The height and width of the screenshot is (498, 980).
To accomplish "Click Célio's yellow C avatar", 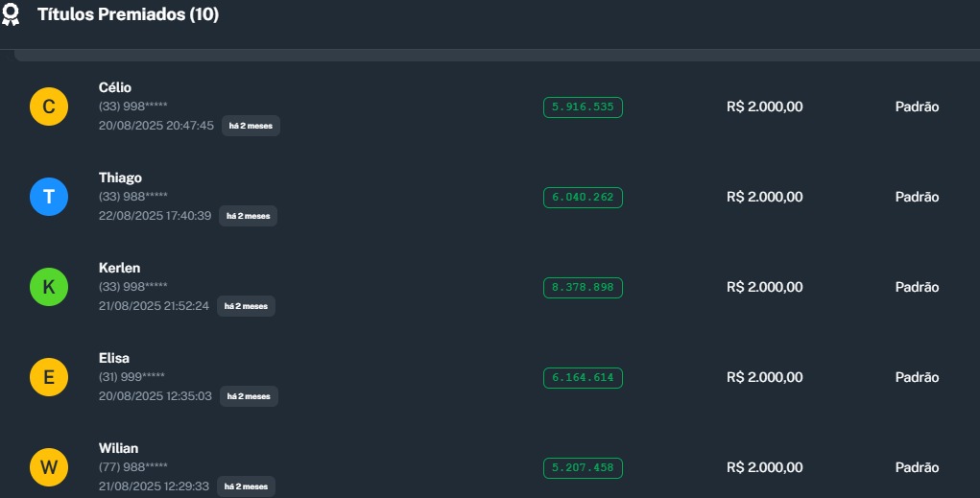I will pos(49,107).
